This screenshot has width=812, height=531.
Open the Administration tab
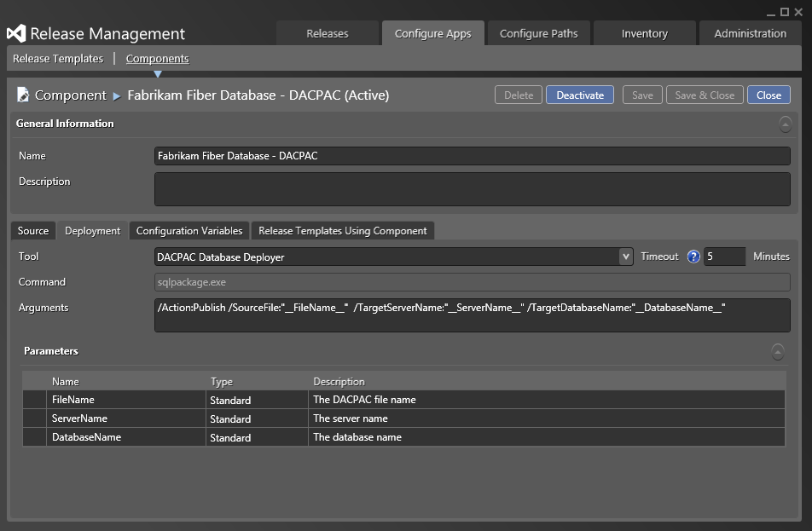tap(750, 33)
